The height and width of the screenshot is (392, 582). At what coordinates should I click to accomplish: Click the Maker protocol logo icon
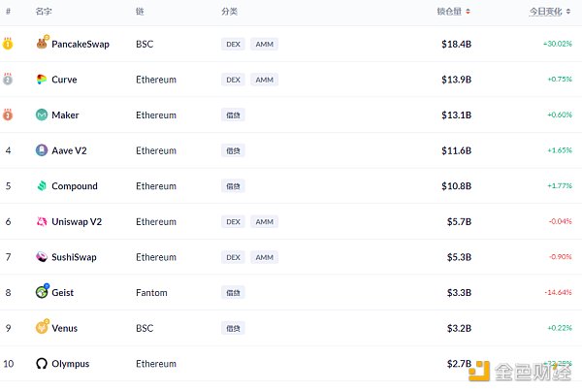[42, 115]
